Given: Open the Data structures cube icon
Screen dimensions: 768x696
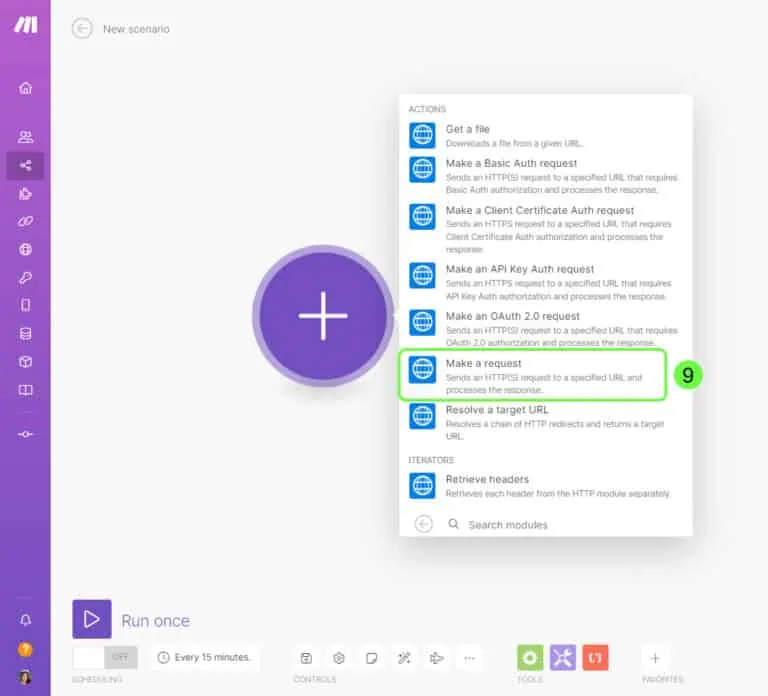Looking at the screenshot, I should [25, 362].
